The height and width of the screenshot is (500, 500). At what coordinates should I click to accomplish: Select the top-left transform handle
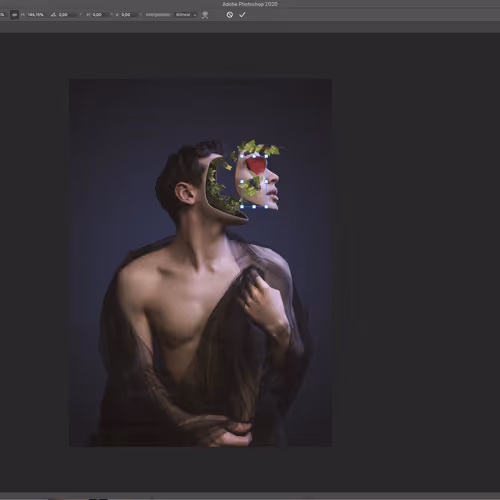point(242,156)
